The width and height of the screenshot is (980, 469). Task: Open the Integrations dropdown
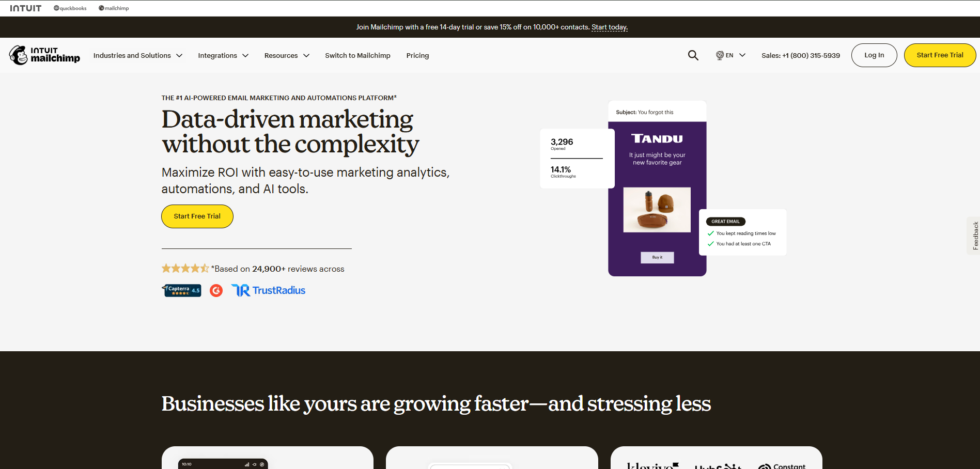(x=223, y=55)
